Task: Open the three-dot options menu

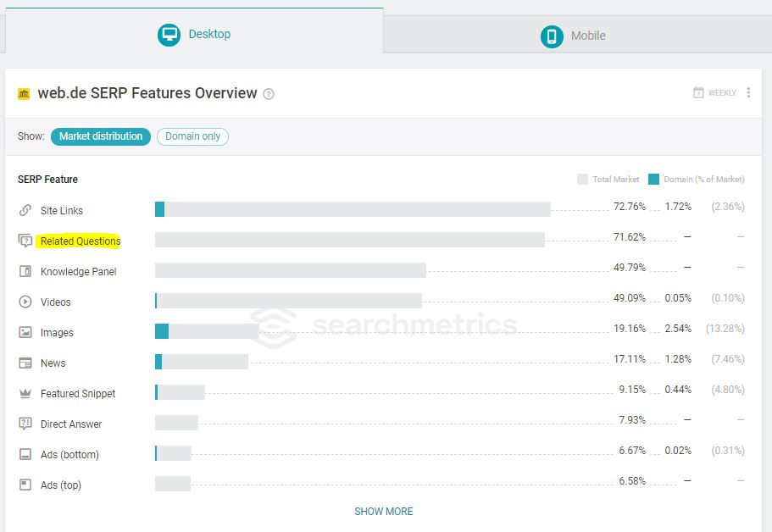Action: (x=748, y=92)
